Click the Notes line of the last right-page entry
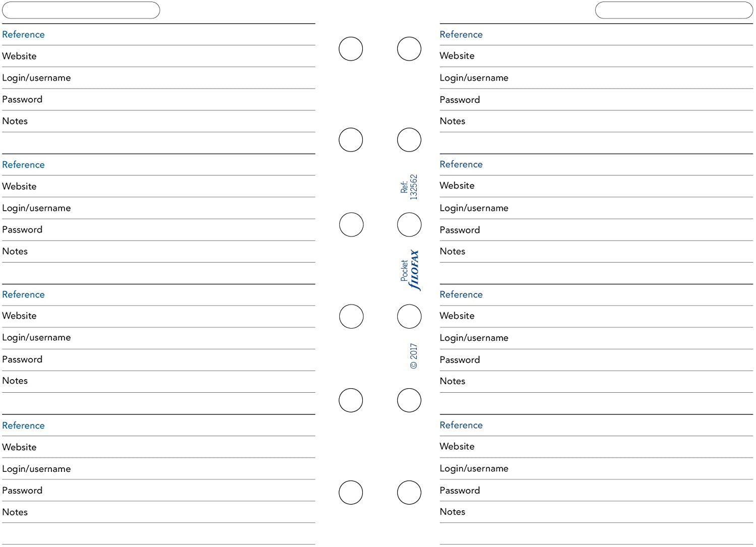756x547 pixels. tap(596, 512)
